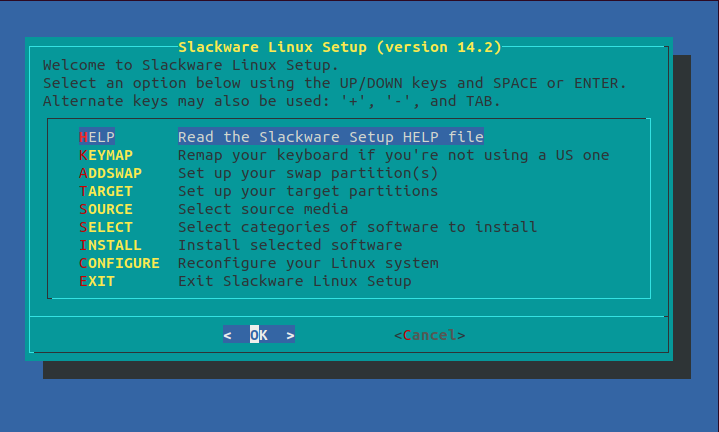Click 'Install selected software' description
The image size is (719, 432).
pos(290,245)
